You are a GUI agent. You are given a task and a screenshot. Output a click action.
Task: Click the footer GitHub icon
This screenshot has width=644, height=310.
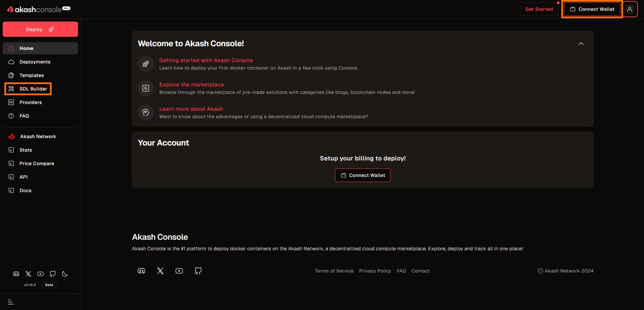tap(198, 271)
